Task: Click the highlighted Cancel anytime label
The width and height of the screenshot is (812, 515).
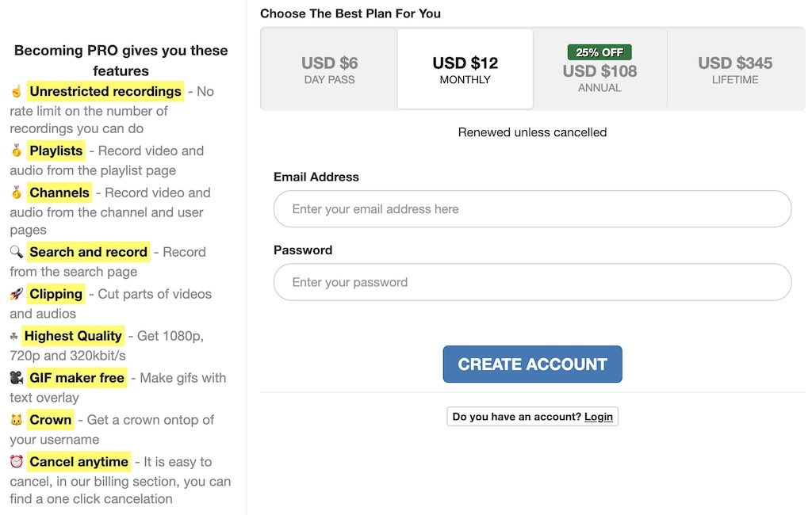Action: click(x=79, y=462)
